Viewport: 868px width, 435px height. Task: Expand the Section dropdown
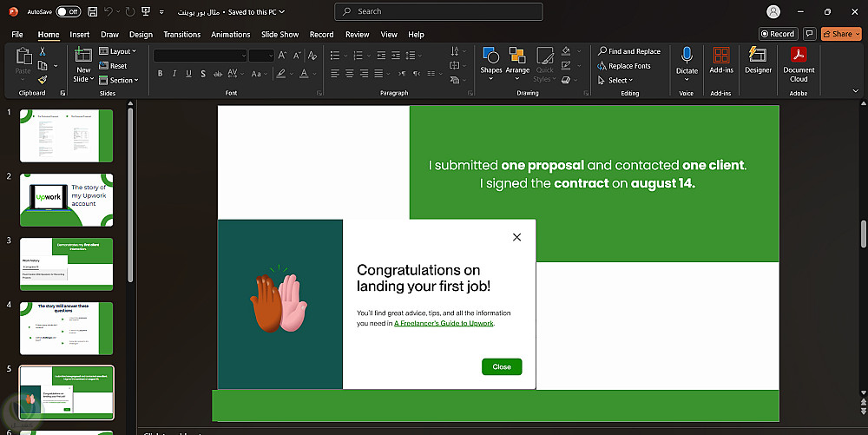(x=119, y=80)
